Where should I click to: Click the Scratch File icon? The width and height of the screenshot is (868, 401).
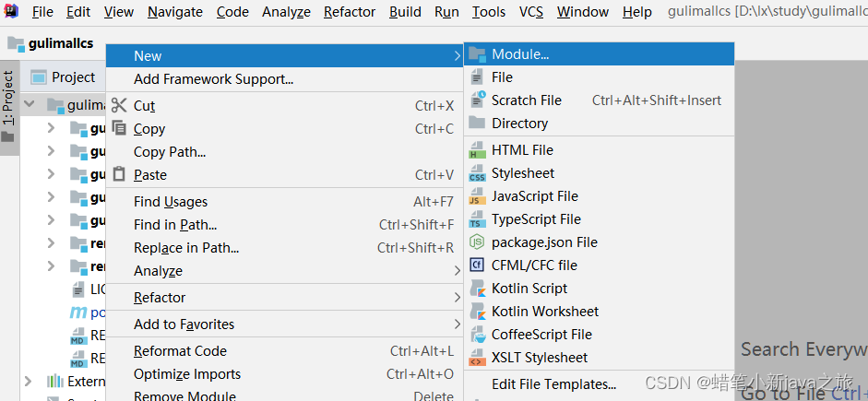coord(477,100)
